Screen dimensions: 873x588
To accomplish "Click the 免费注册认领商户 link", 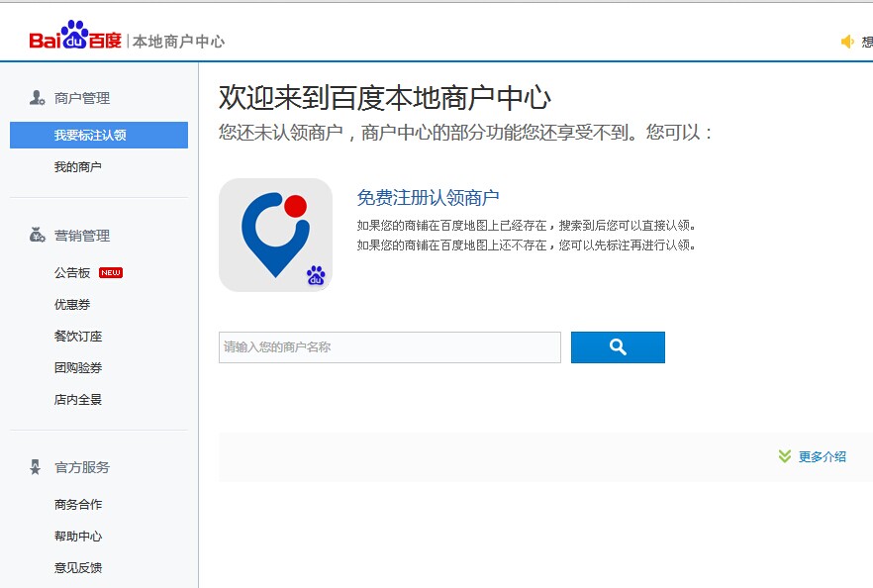I will coord(428,198).
